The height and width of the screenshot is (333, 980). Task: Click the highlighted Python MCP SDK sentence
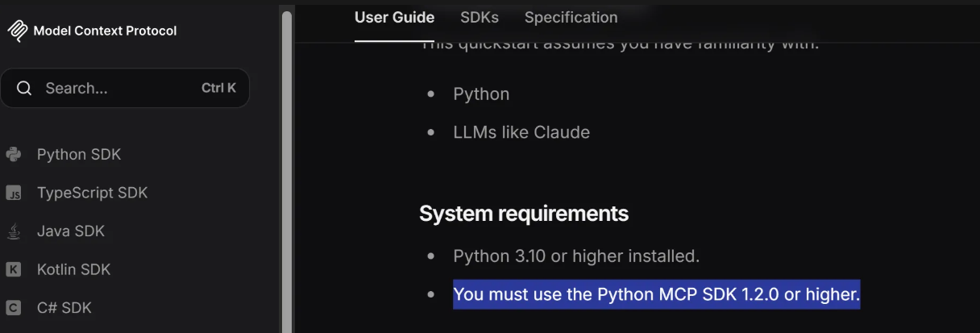(656, 294)
